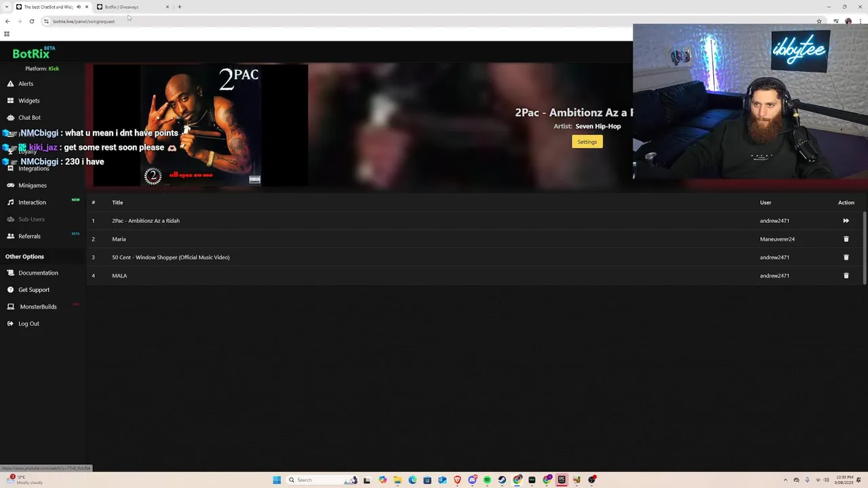
Task: Open the tab search dropdown
Action: 6,7
